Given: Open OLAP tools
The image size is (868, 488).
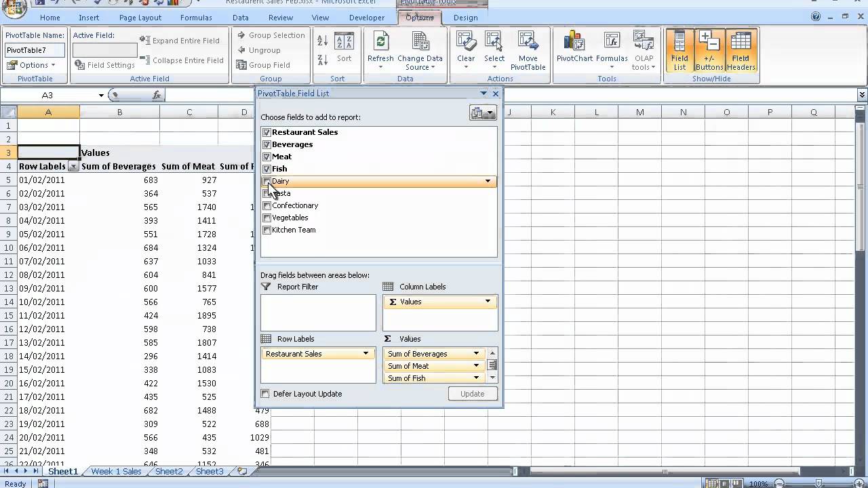Looking at the screenshot, I should point(644,49).
